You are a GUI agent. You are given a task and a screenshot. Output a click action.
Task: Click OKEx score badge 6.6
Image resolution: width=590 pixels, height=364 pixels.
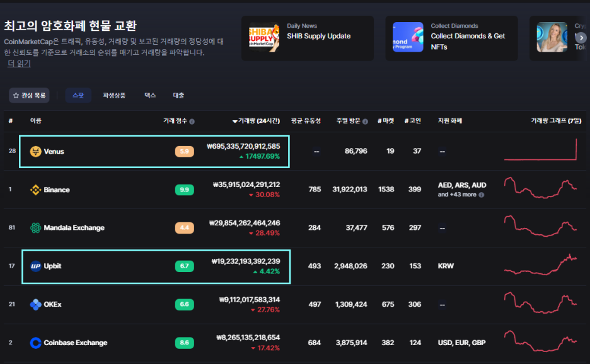point(184,304)
